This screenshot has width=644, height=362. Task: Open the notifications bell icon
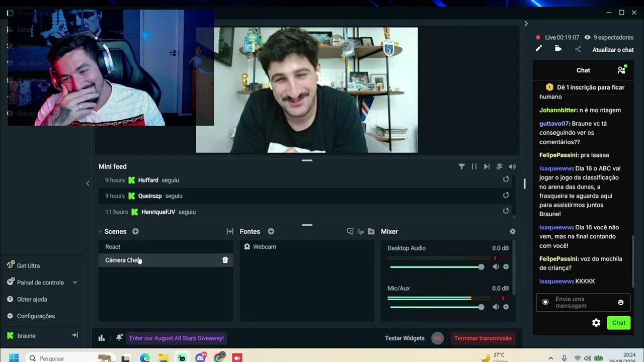pyautogui.click(x=119, y=338)
